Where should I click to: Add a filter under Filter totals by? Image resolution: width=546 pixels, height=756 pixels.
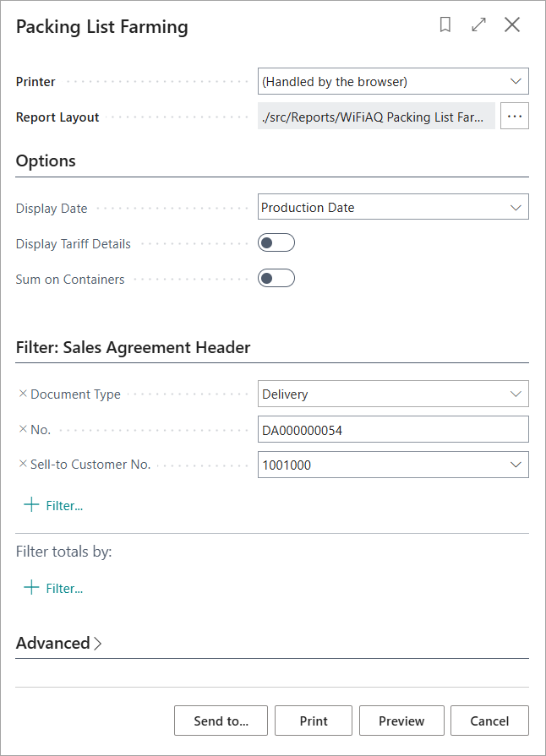53,588
